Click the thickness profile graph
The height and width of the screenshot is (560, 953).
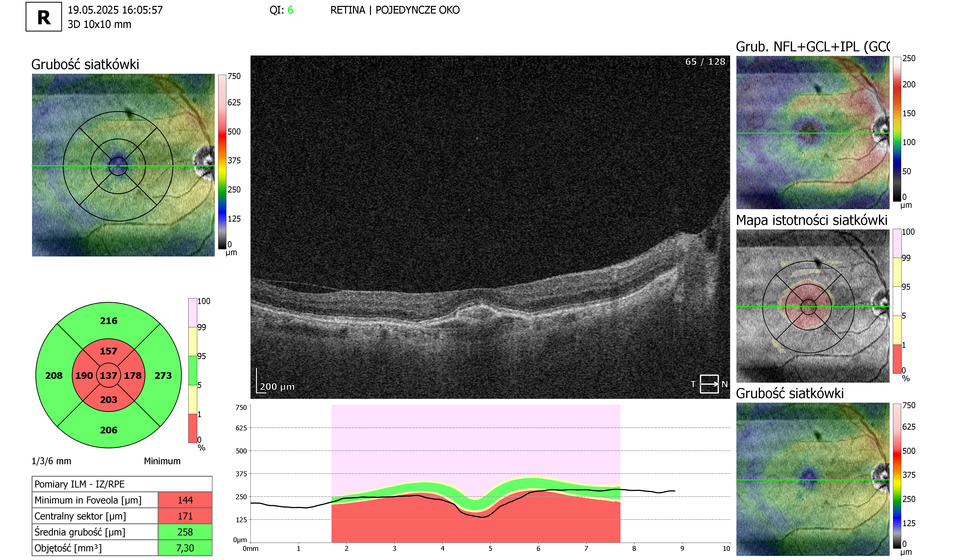tap(490, 474)
